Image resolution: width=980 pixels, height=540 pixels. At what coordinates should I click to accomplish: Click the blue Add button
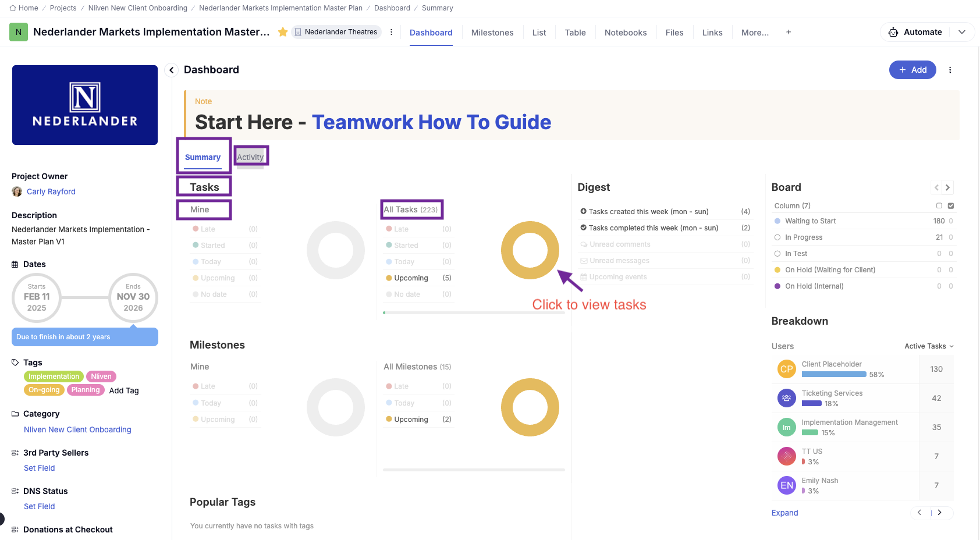912,70
